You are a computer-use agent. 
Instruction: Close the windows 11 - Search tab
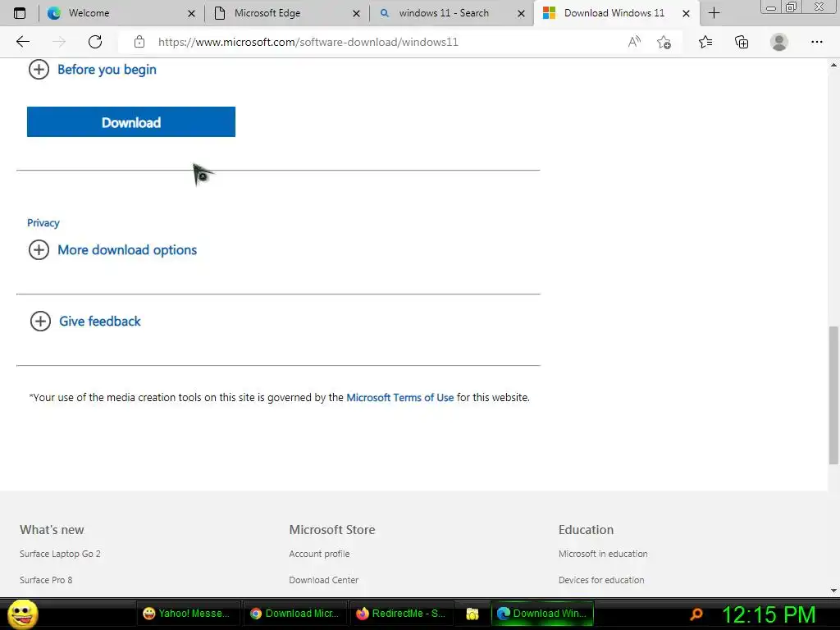pos(521,13)
